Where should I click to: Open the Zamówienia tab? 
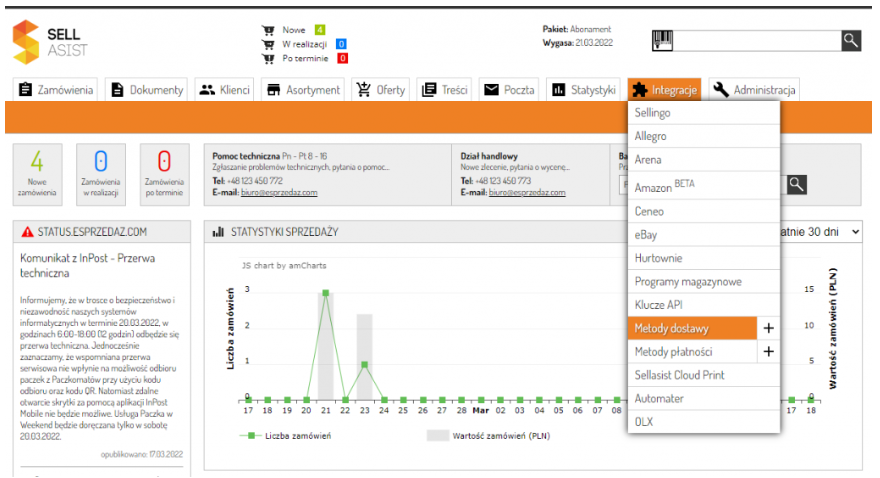57,90
